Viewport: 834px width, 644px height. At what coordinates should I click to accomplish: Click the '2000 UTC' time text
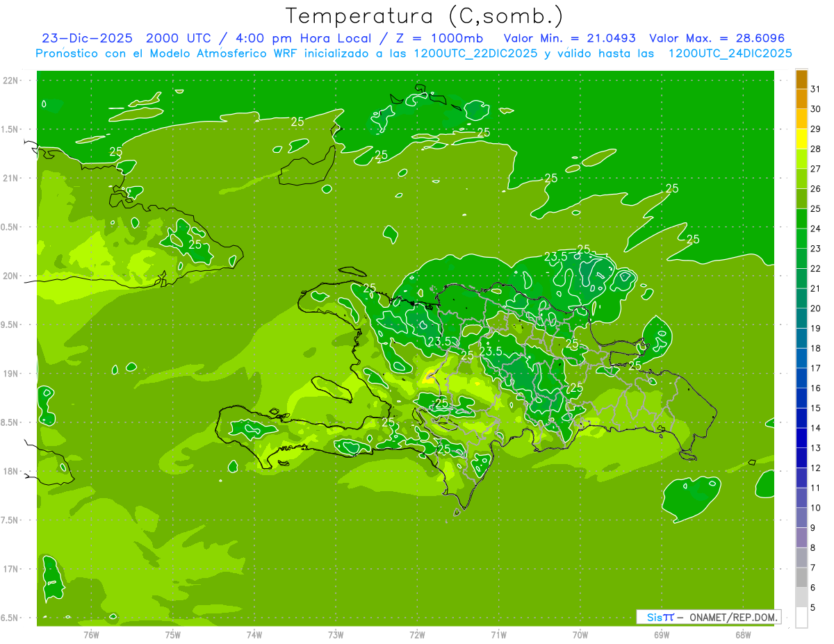click(x=179, y=38)
